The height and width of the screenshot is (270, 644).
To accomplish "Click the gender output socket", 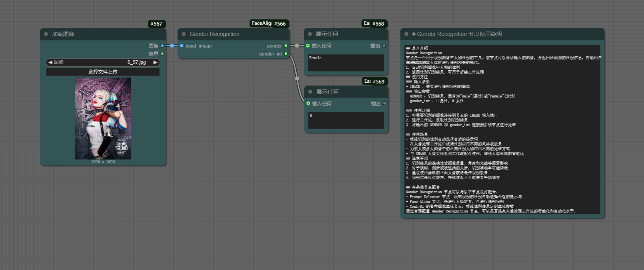I will 286,46.
